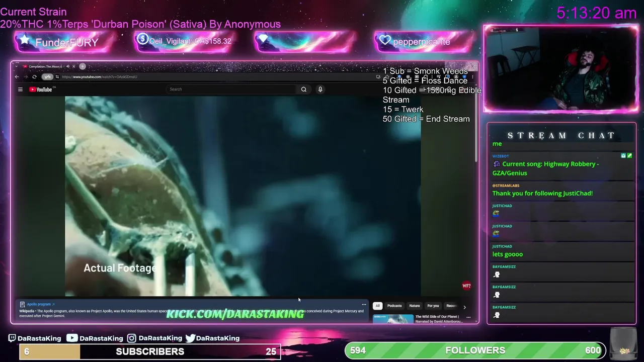The height and width of the screenshot is (362, 644).
Task: Select the Nature filter chip
Action: point(415,306)
